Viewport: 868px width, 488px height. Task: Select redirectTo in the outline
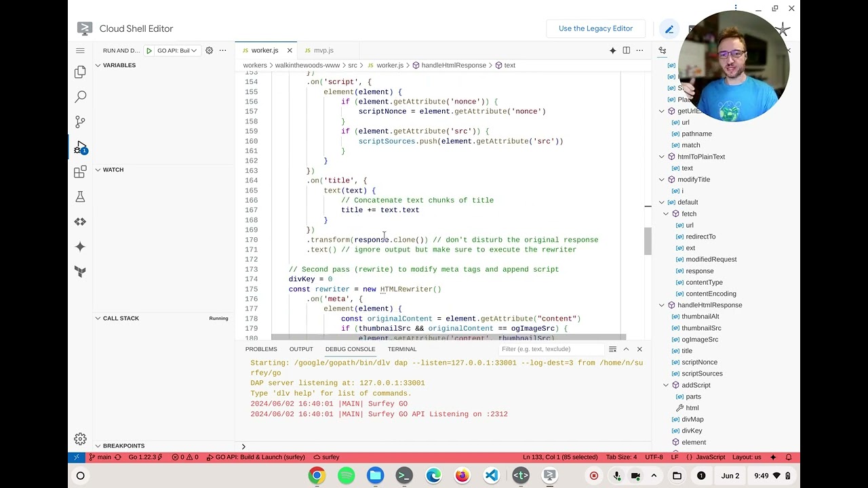click(701, 237)
